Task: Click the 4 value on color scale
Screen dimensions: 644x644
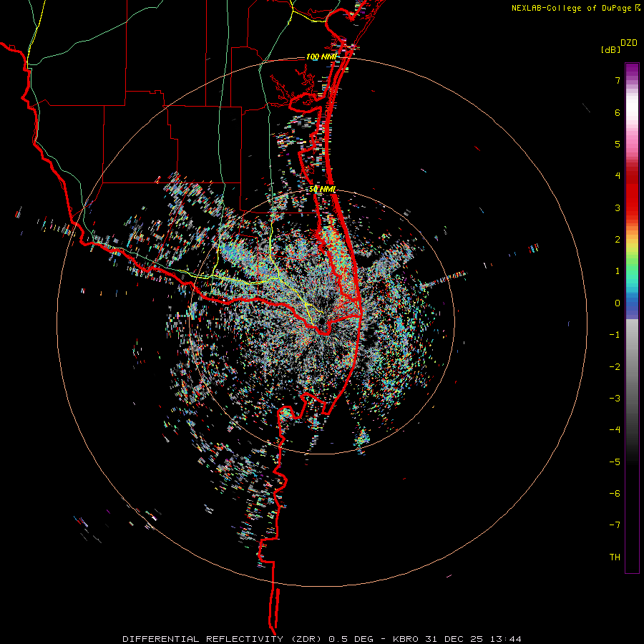Action: coord(618,176)
